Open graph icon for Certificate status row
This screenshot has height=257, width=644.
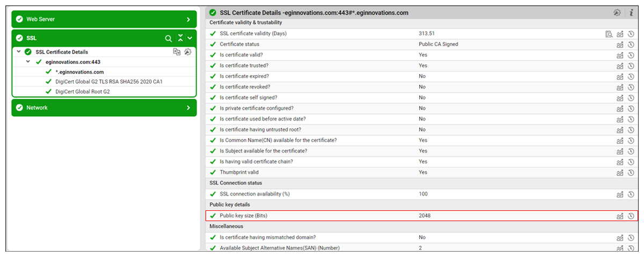(x=620, y=45)
